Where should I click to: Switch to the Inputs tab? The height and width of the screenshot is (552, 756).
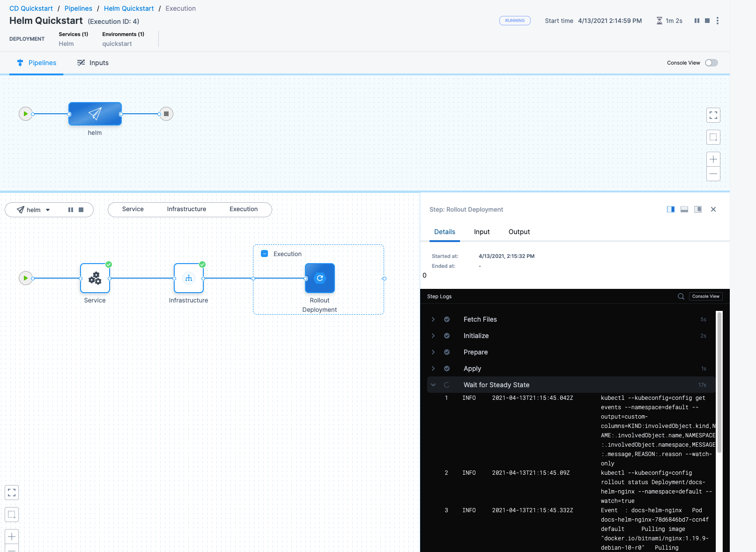93,63
